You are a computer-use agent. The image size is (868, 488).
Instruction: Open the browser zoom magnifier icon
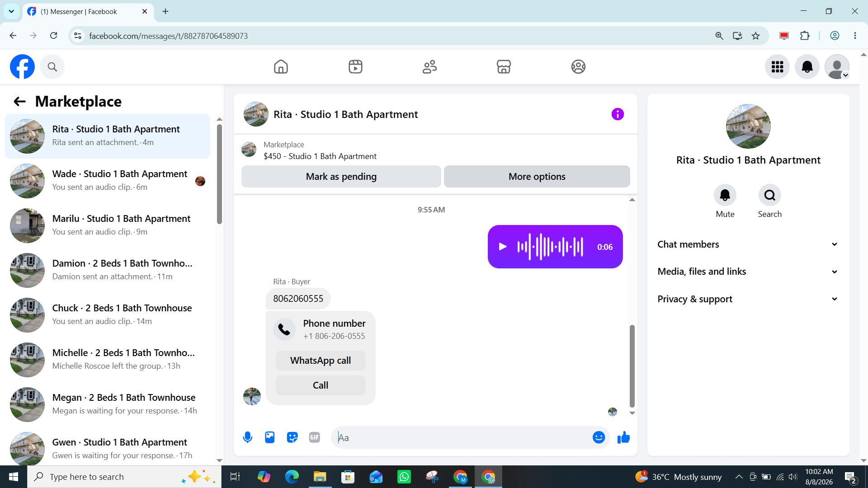[719, 36]
